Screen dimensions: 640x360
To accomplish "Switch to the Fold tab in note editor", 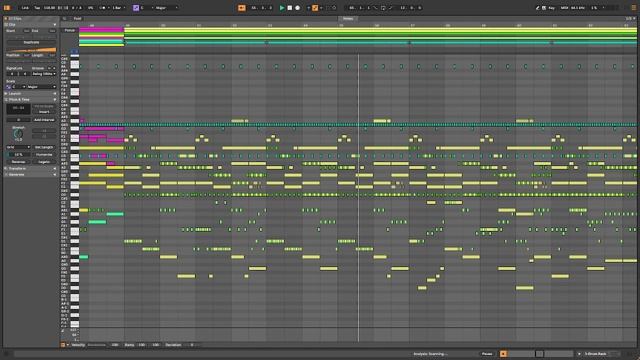I will coord(77,19).
